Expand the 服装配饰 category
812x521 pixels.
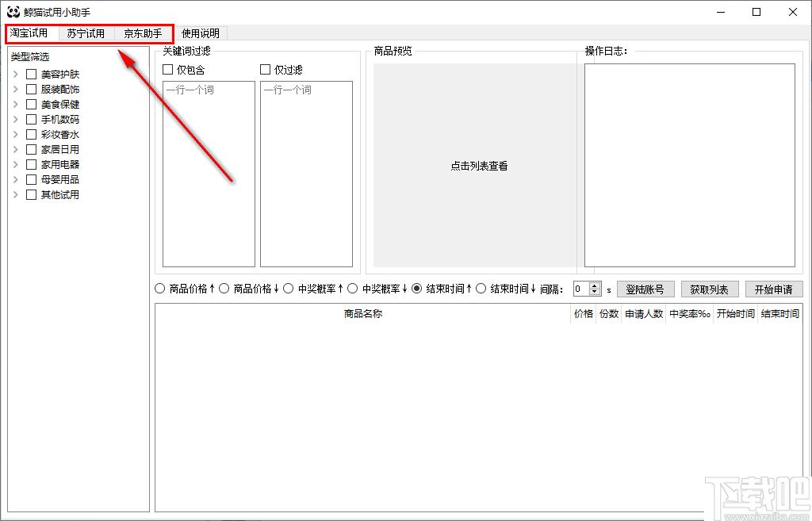tap(16, 89)
